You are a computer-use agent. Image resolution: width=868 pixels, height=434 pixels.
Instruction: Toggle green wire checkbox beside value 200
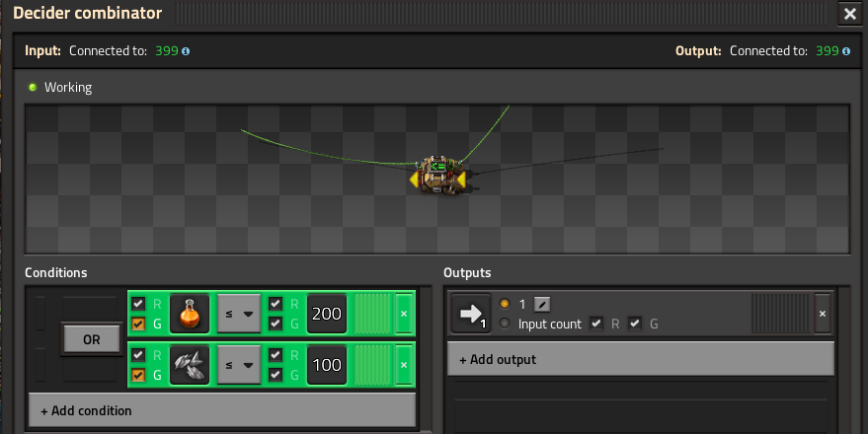276,324
